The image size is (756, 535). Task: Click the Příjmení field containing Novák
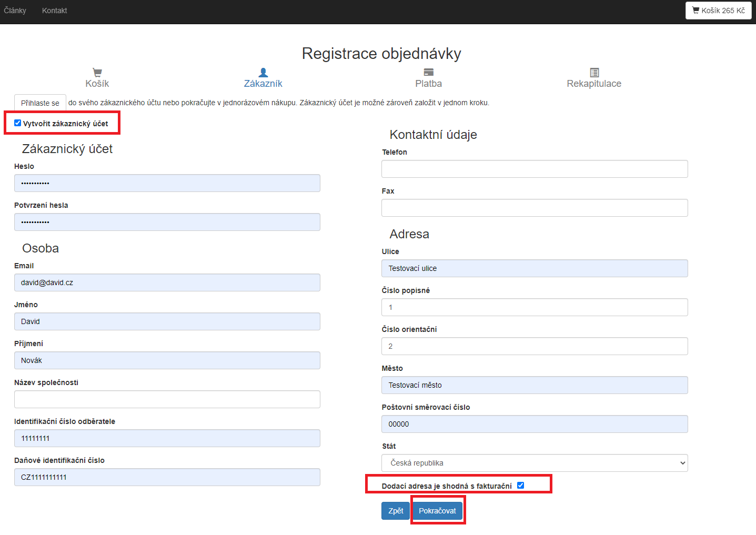pos(167,360)
